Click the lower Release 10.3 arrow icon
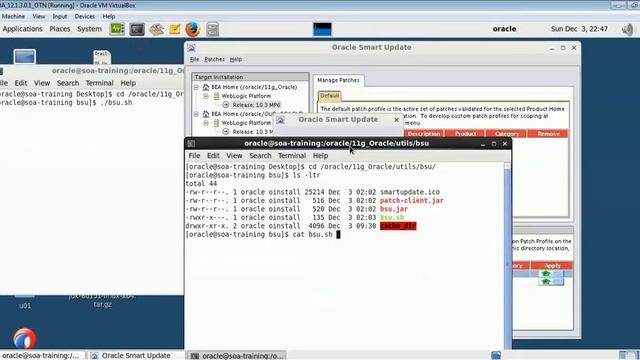Image resolution: width=640 pixels, height=360 pixels. (226, 132)
